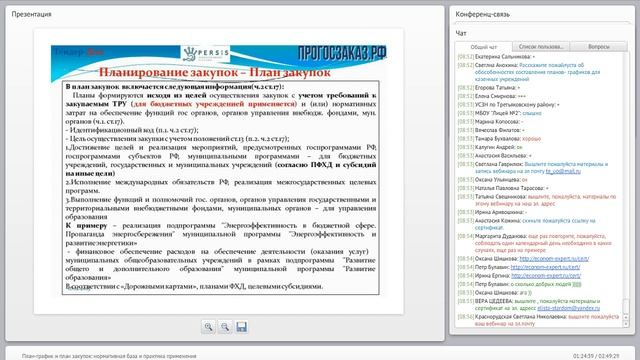Click the Конференц-связь panel header
Viewport: 640px width, 360px height.
click(x=482, y=14)
